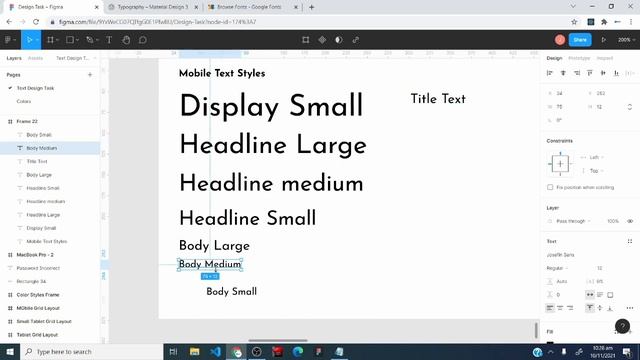
Task: Click the Align text middle icon
Action: [600, 308]
